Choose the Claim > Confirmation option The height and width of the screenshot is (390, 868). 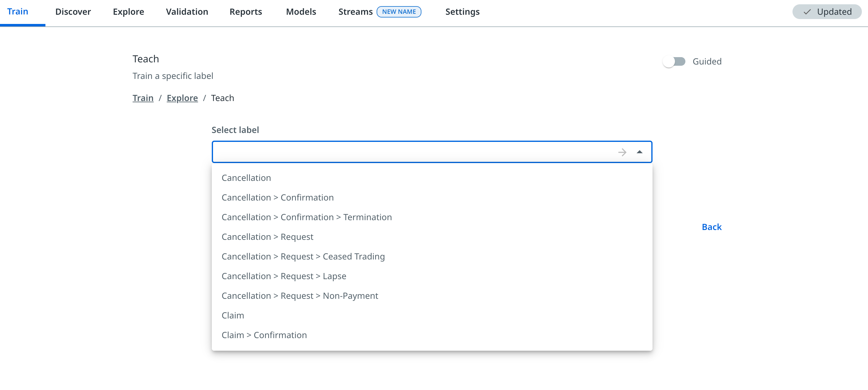point(264,335)
